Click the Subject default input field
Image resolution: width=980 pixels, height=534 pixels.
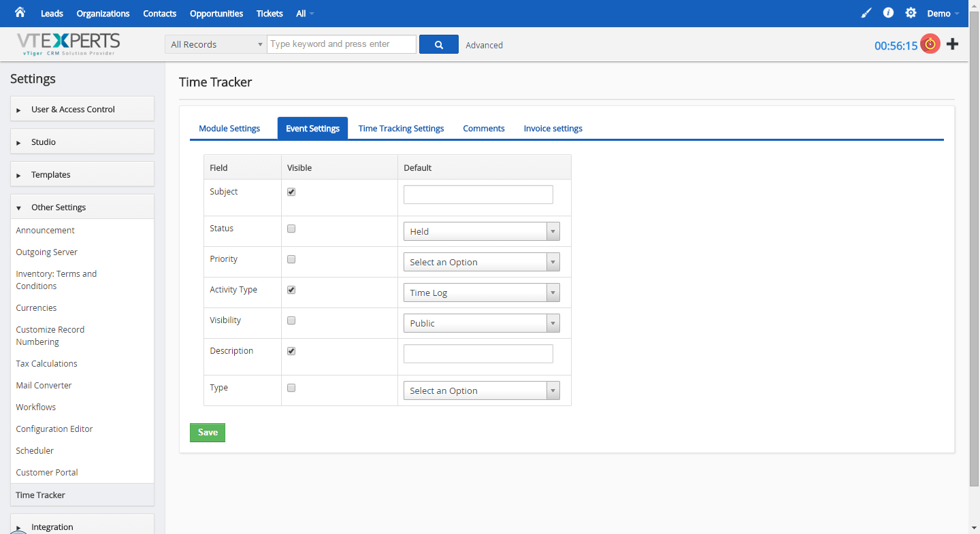pos(478,195)
